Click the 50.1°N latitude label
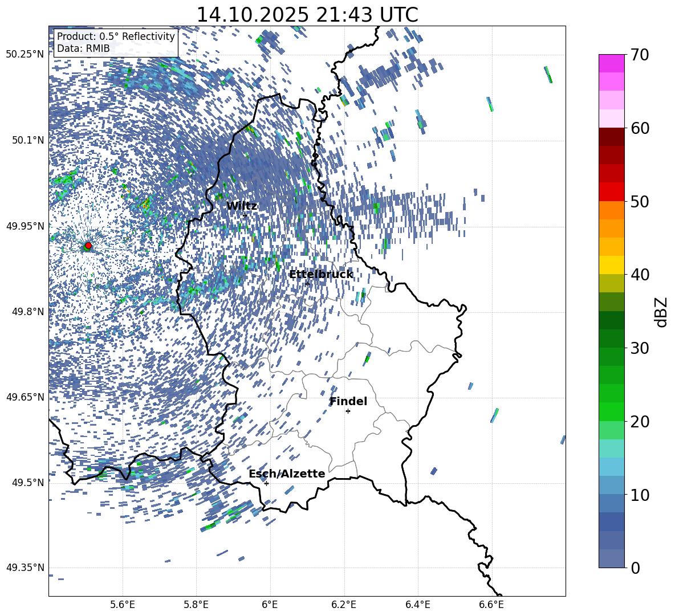 pos(28,140)
